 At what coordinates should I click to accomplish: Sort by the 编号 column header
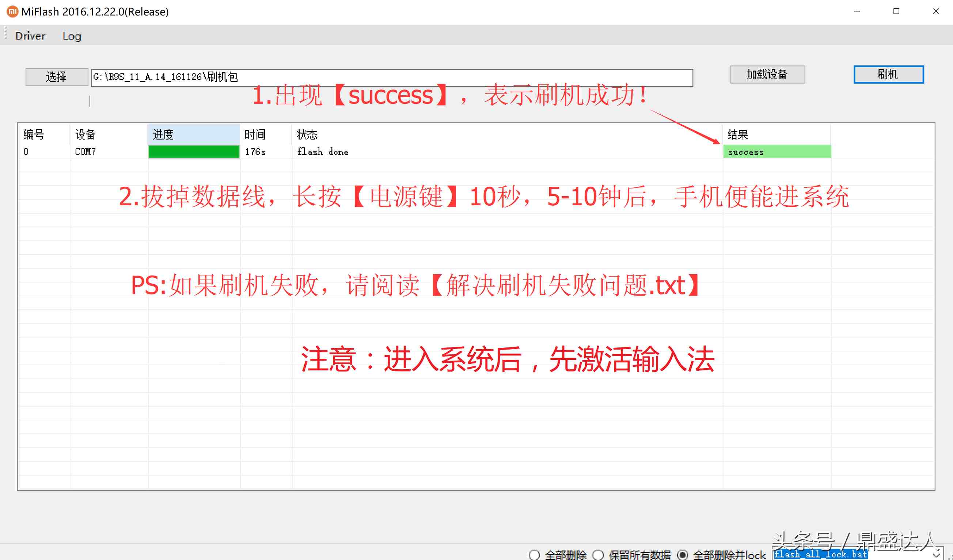[44, 134]
